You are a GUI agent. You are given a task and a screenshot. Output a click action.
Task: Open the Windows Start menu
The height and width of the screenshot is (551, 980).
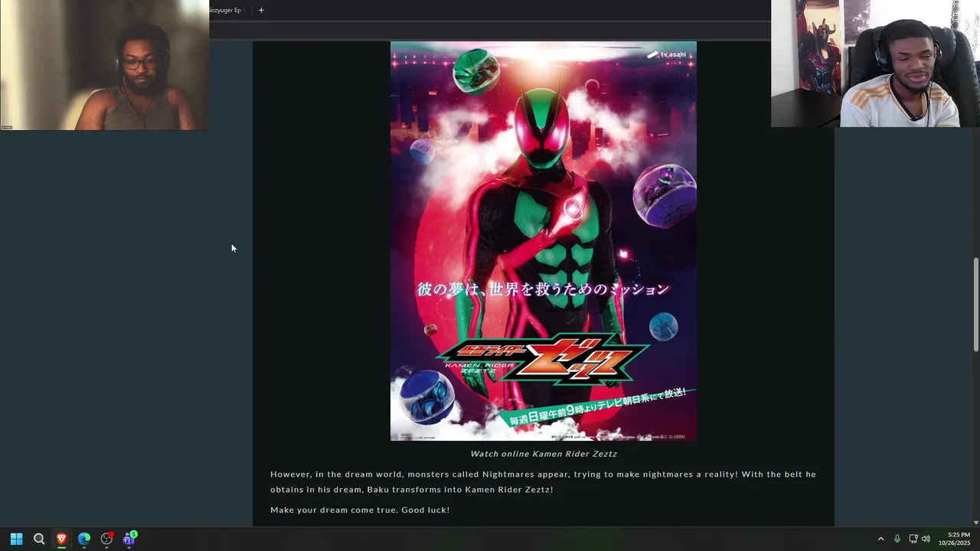[x=16, y=539]
